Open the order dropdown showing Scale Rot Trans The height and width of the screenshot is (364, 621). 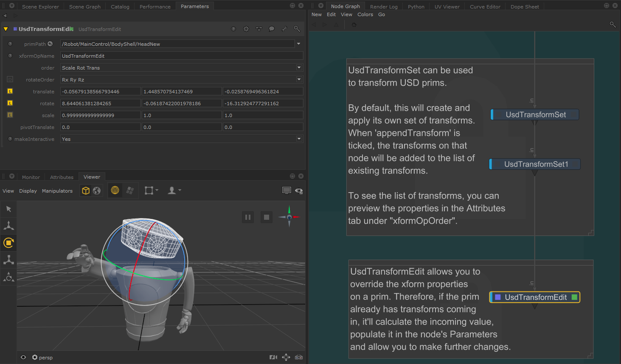pos(181,68)
